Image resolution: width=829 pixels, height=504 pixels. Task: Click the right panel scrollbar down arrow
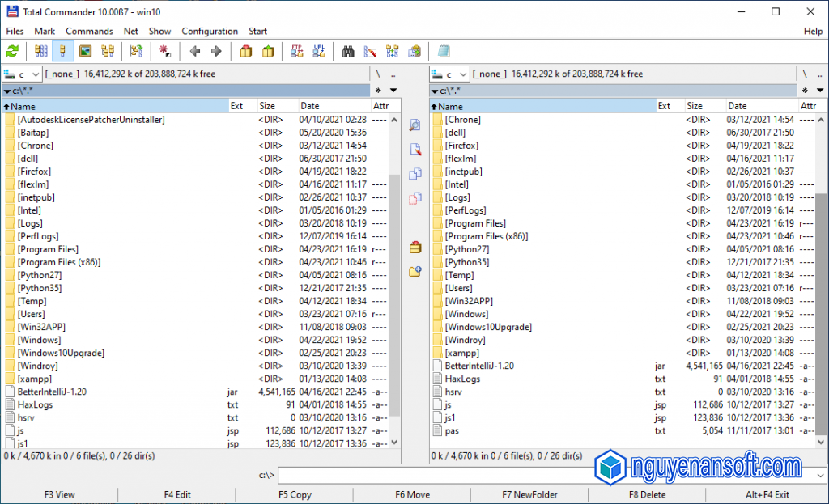pyautogui.click(x=821, y=443)
